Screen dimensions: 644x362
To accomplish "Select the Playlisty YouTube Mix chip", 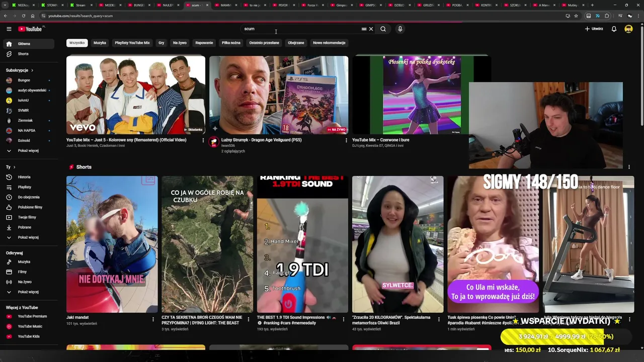I will [132, 43].
